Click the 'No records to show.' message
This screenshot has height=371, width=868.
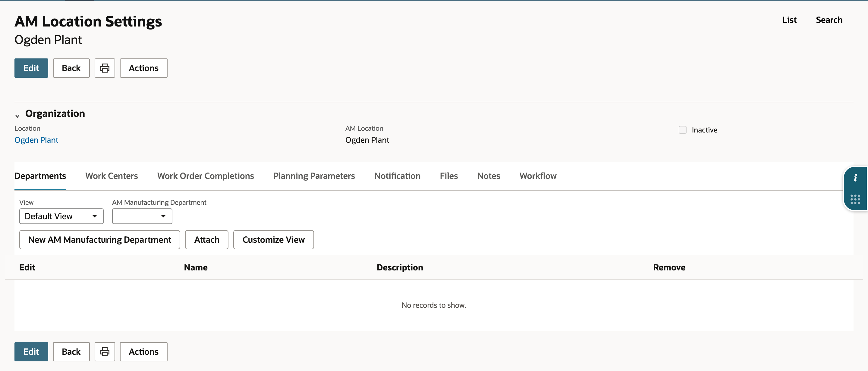[434, 305]
